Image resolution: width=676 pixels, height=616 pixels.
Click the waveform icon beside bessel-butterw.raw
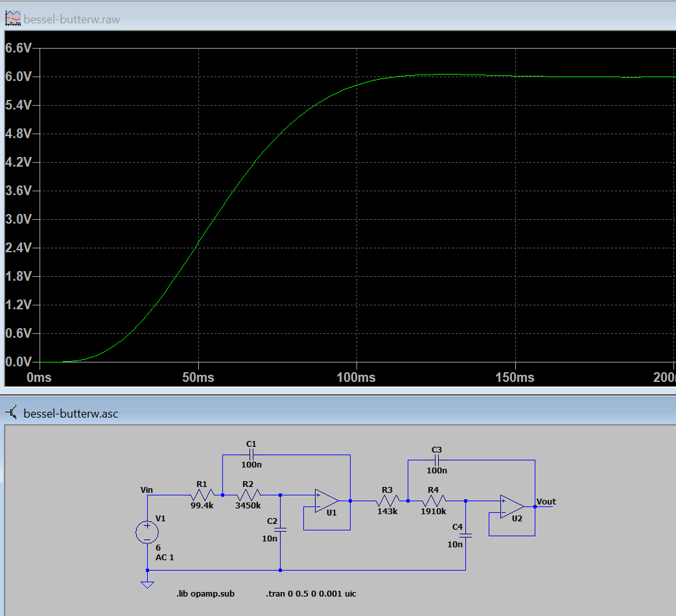tap(13, 19)
